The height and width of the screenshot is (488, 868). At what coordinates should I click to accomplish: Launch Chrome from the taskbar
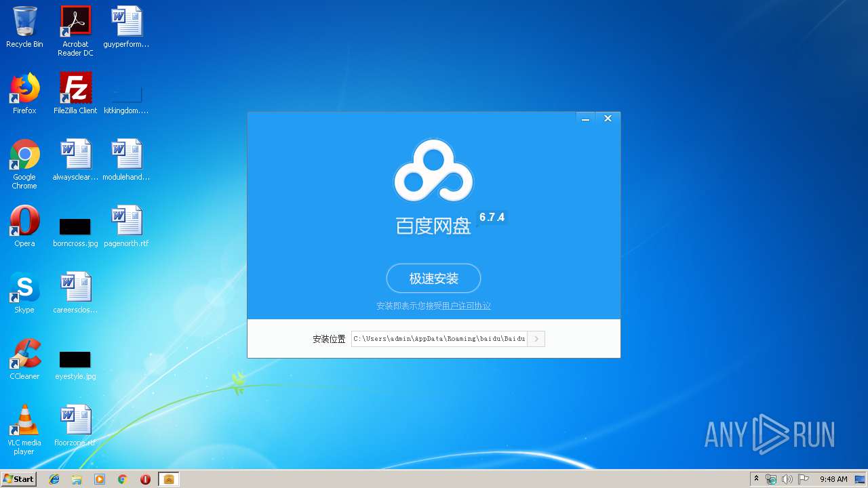pos(123,479)
